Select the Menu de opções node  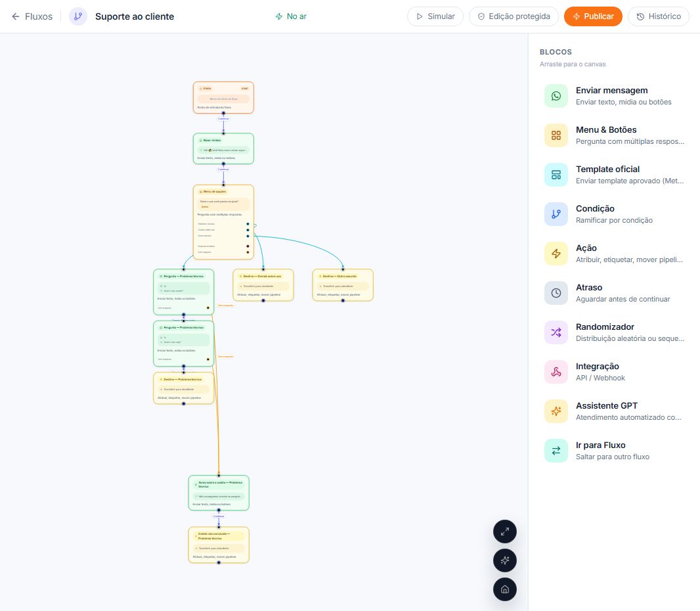tap(223, 222)
